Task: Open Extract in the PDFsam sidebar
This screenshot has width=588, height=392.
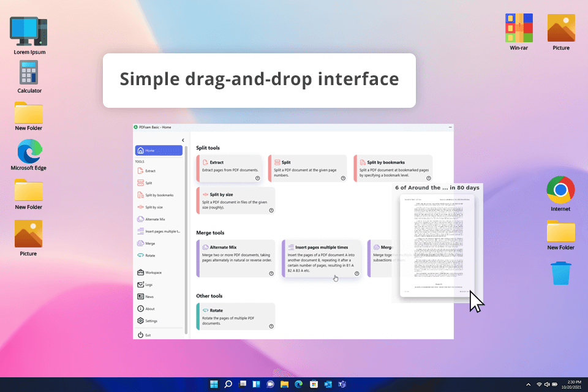Action: point(159,171)
